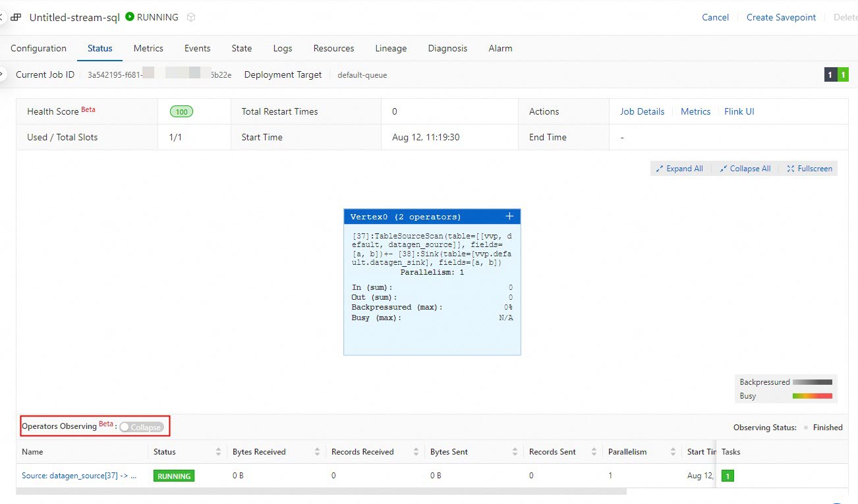Sort table by Records Received
The width and height of the screenshot is (858, 504).
[416, 452]
